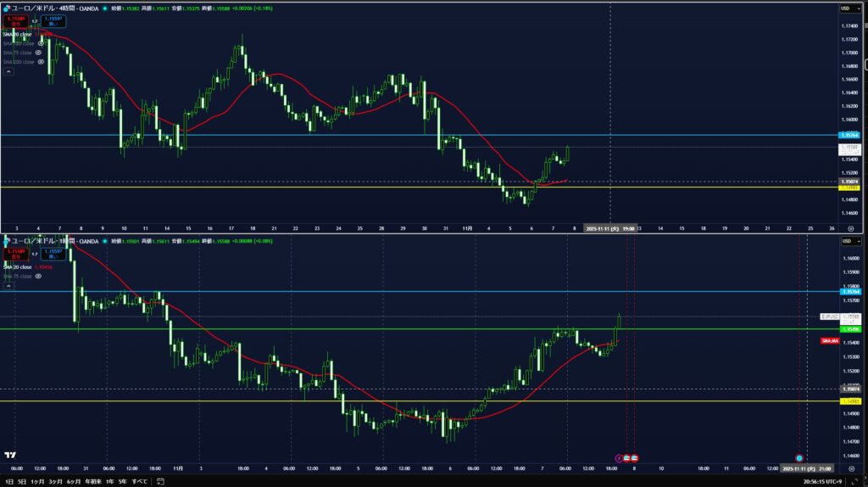Click the purple lightning event icon
Screen dimensions: 868x487
(618, 457)
